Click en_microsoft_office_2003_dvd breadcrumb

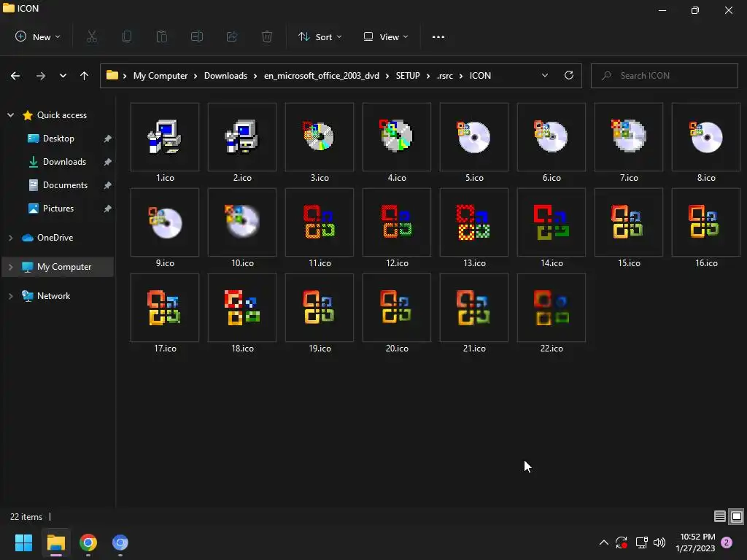click(x=322, y=76)
